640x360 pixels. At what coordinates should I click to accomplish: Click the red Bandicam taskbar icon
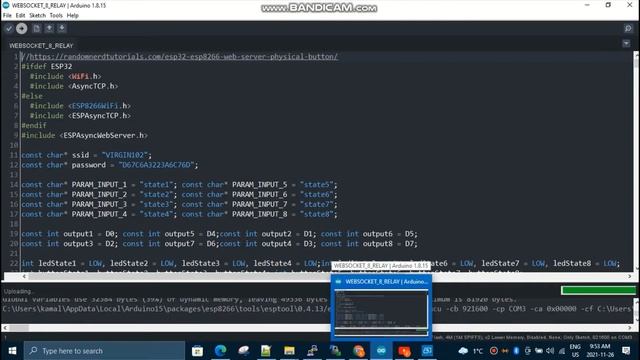coord(404,351)
